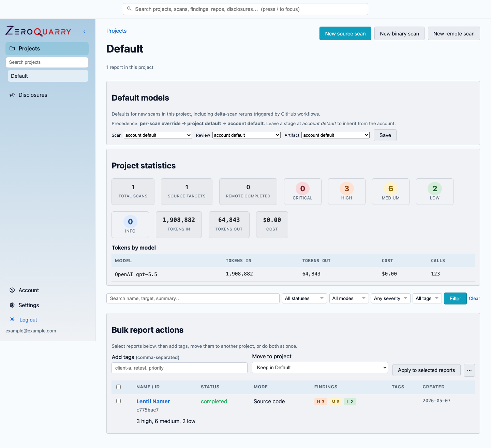Click the Medium severity badge 6

point(391,189)
